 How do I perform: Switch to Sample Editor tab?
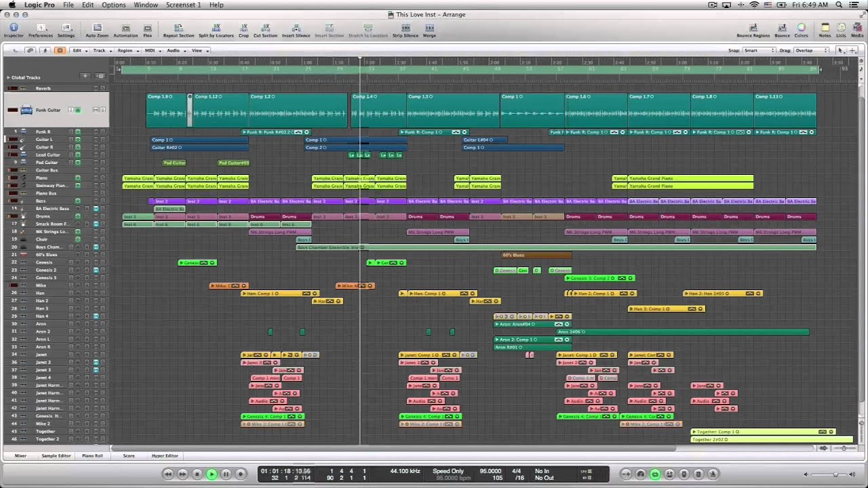[56, 455]
